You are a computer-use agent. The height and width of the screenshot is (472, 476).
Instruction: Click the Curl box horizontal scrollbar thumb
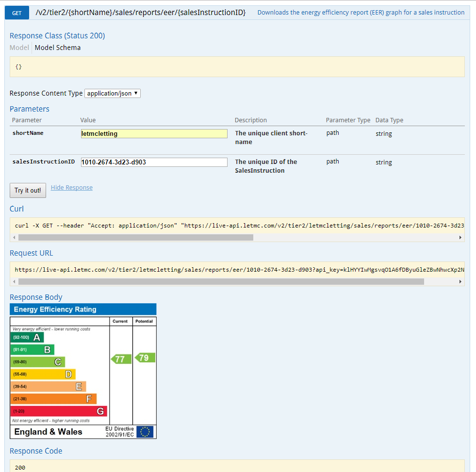pyautogui.click(x=136, y=237)
